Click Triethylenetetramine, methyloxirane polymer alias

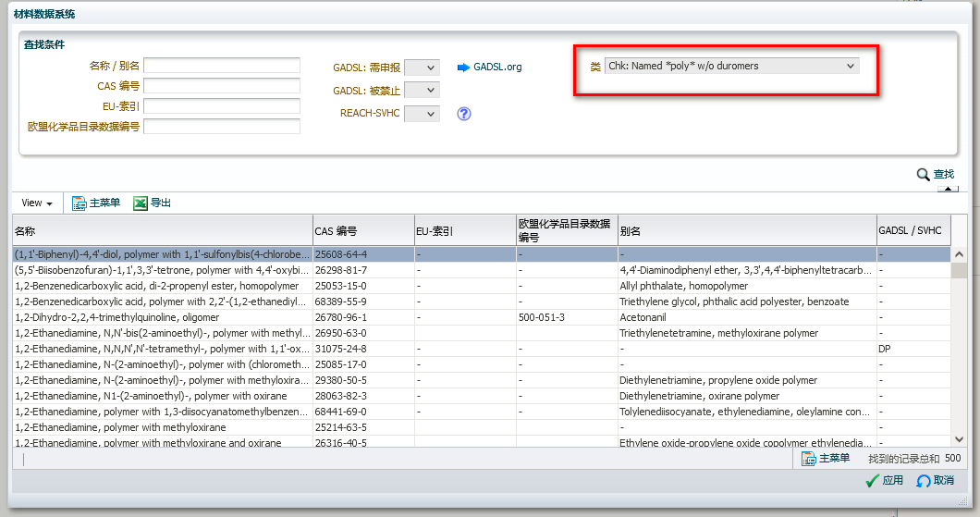718,333
